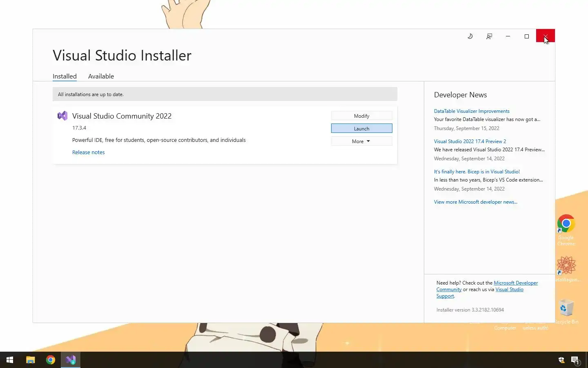Screen dimensions: 588x368
Task: Switch to the Installed tab
Action: (65, 76)
